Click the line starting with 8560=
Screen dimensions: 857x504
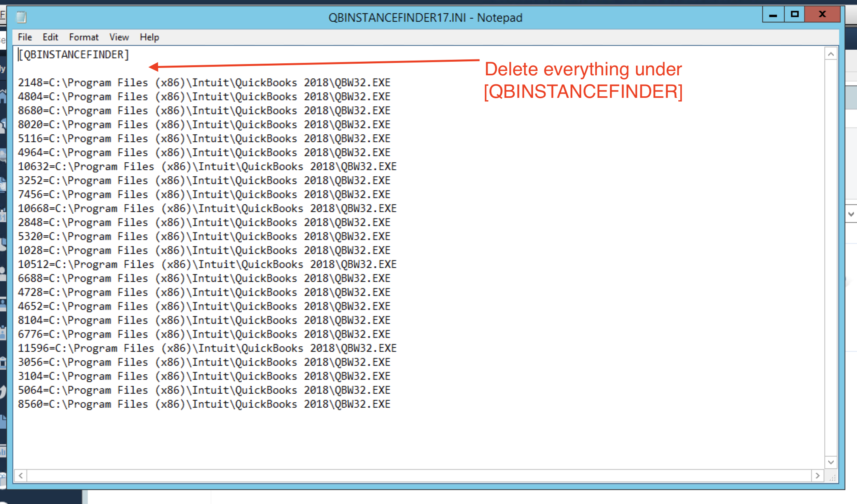click(204, 404)
